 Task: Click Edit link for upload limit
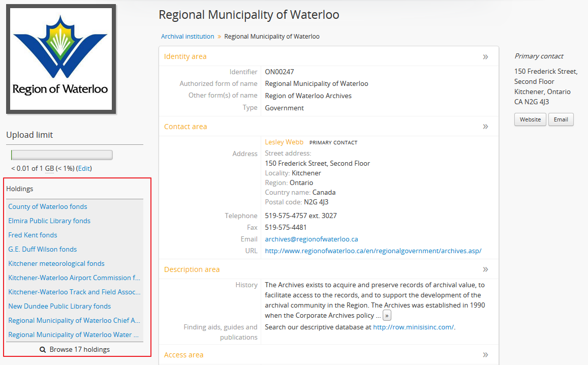pyautogui.click(x=84, y=168)
